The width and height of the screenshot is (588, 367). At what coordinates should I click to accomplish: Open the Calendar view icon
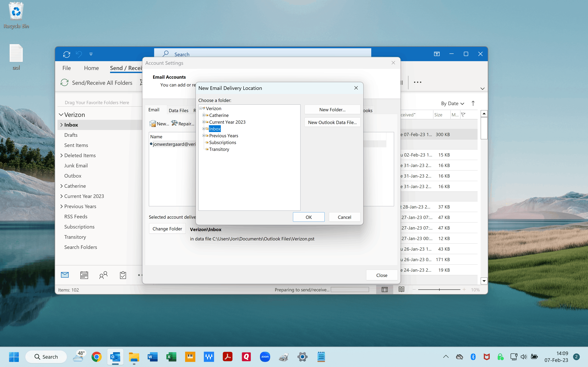point(84,275)
